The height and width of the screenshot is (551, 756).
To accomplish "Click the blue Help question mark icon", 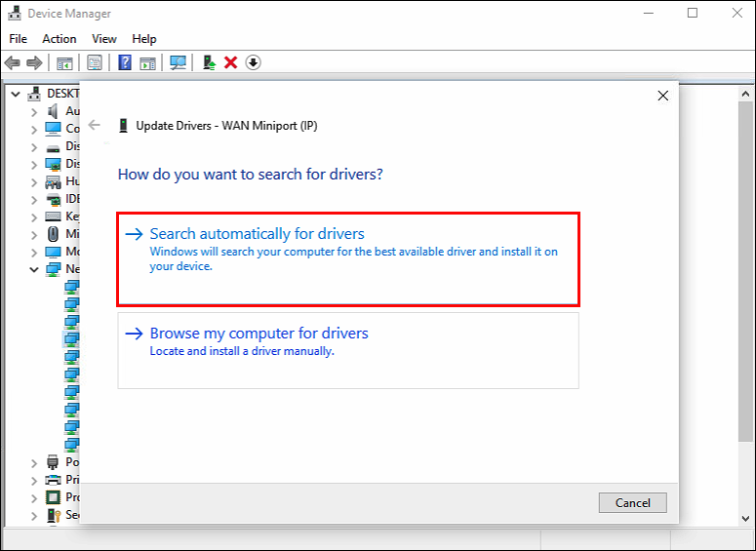I will pyautogui.click(x=125, y=62).
